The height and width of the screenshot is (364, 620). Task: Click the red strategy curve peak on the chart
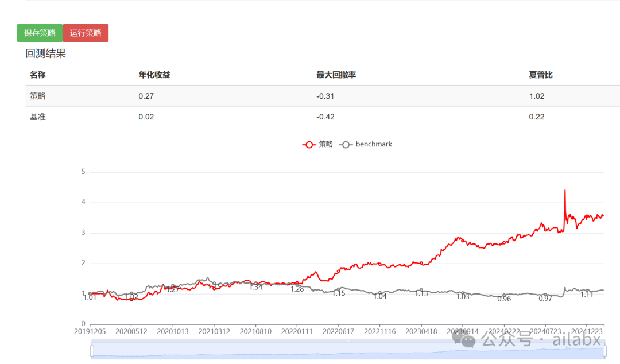tap(564, 189)
